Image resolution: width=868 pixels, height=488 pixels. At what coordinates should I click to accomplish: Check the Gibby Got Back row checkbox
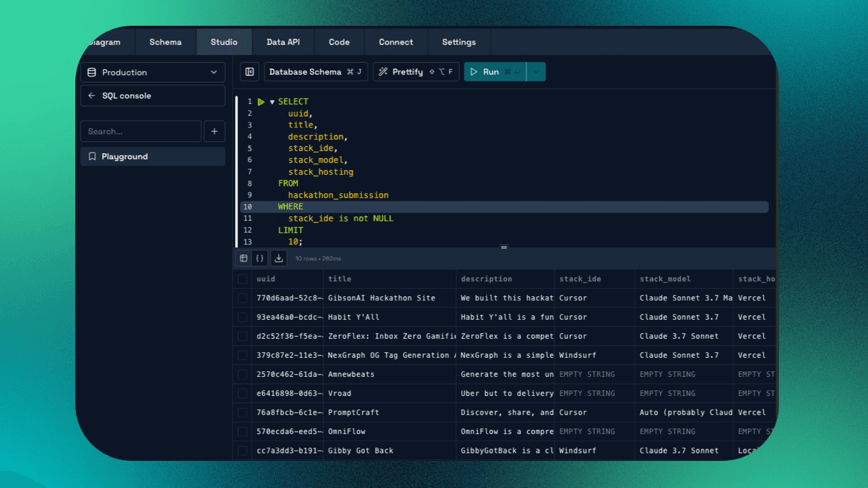point(242,450)
